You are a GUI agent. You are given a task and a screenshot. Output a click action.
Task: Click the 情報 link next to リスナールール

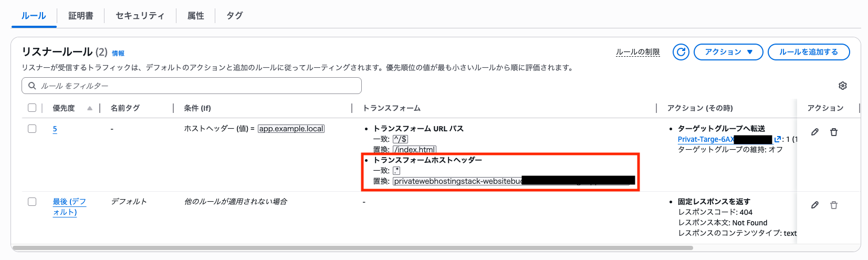point(118,53)
